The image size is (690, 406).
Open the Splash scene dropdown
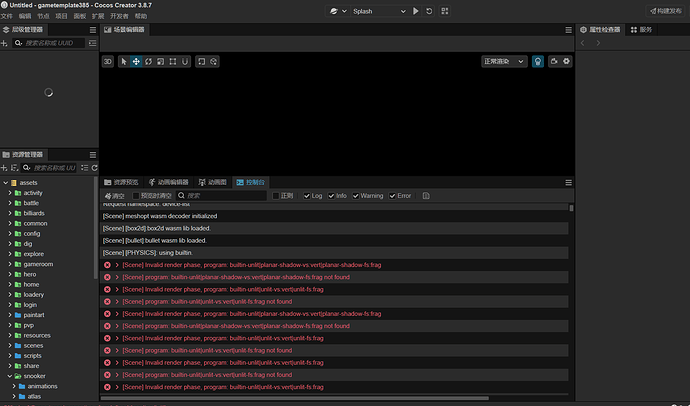tap(379, 11)
